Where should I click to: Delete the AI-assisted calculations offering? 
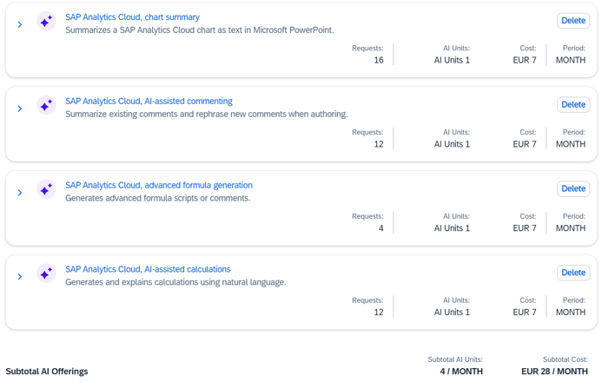click(573, 273)
